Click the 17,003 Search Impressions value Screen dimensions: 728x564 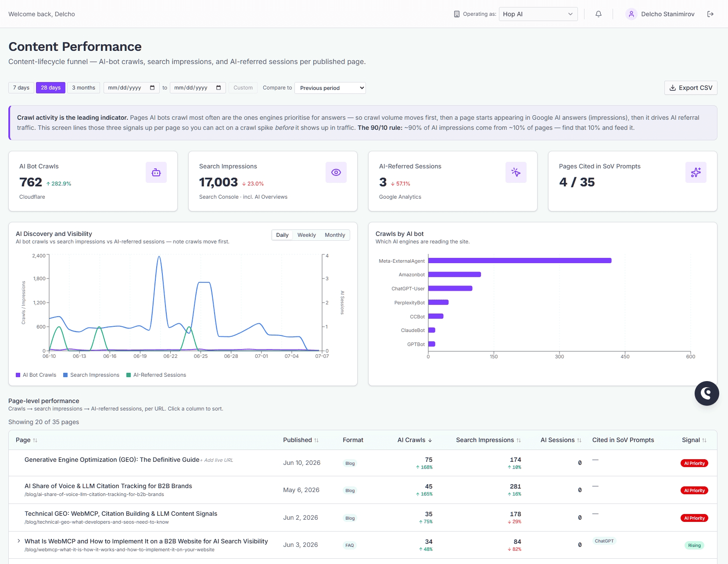point(219,182)
